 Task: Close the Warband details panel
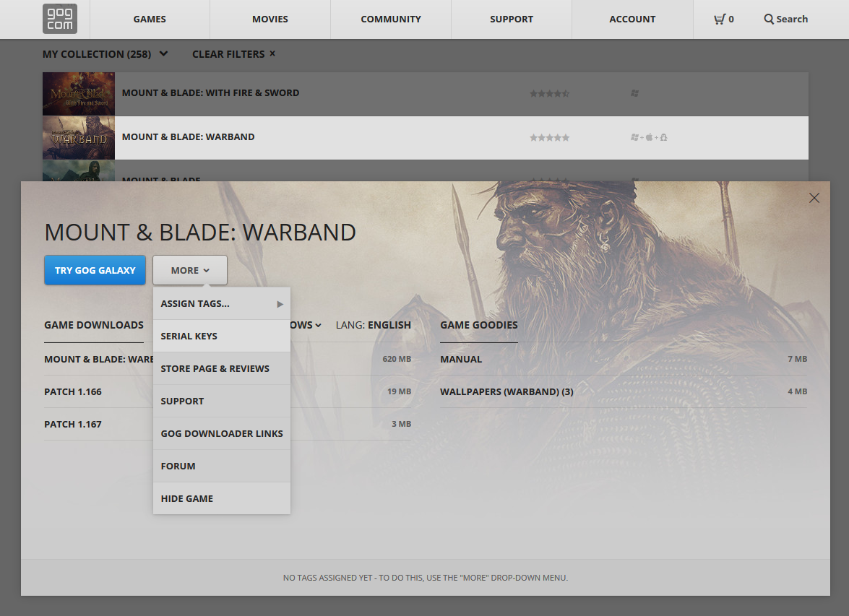tap(814, 198)
